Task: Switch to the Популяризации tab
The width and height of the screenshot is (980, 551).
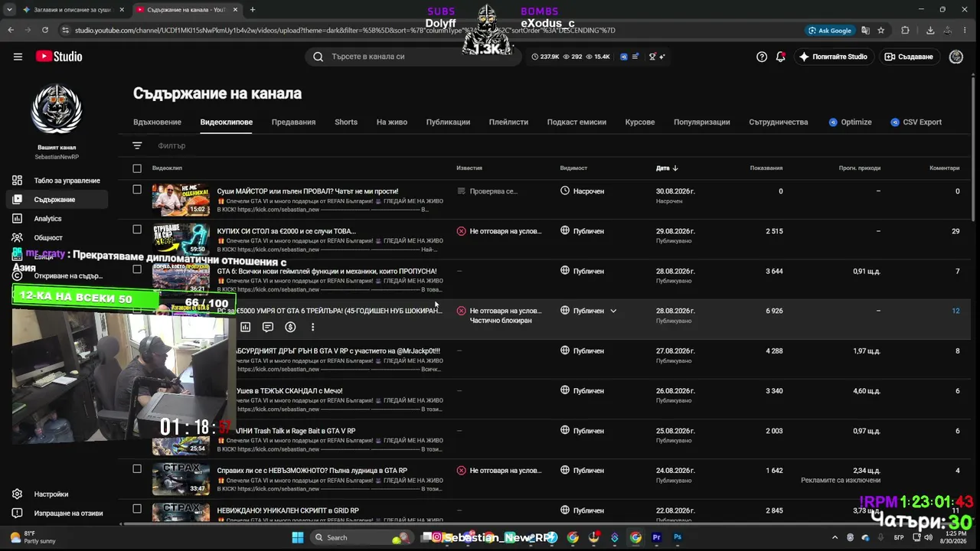Action: tap(702, 122)
